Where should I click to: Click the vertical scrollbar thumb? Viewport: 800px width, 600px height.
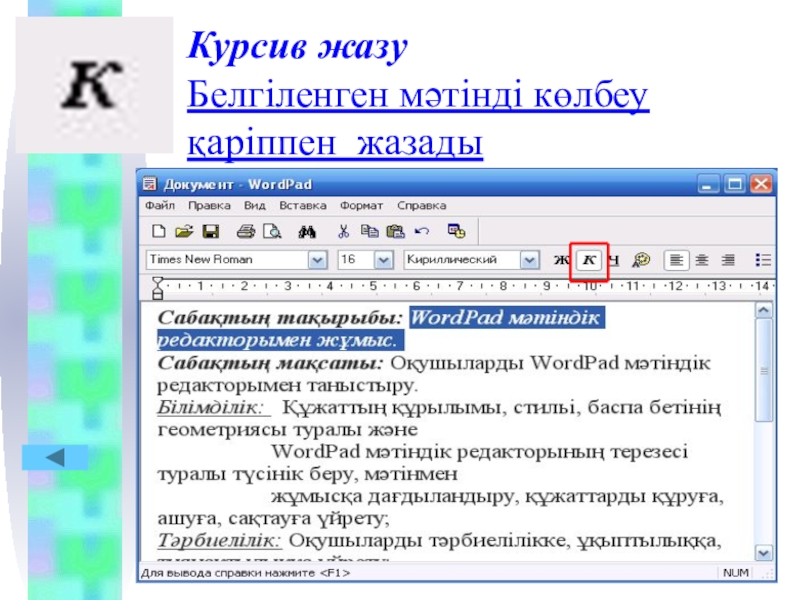coord(764,370)
